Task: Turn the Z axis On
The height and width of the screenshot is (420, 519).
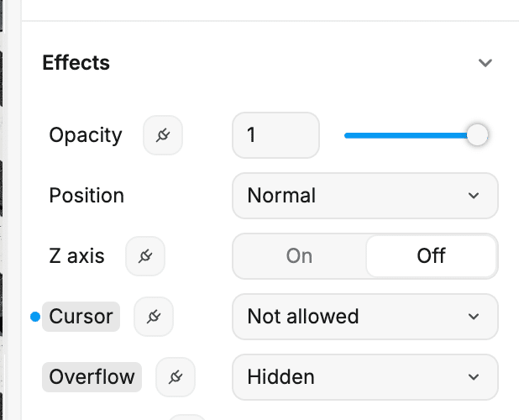Action: [299, 256]
